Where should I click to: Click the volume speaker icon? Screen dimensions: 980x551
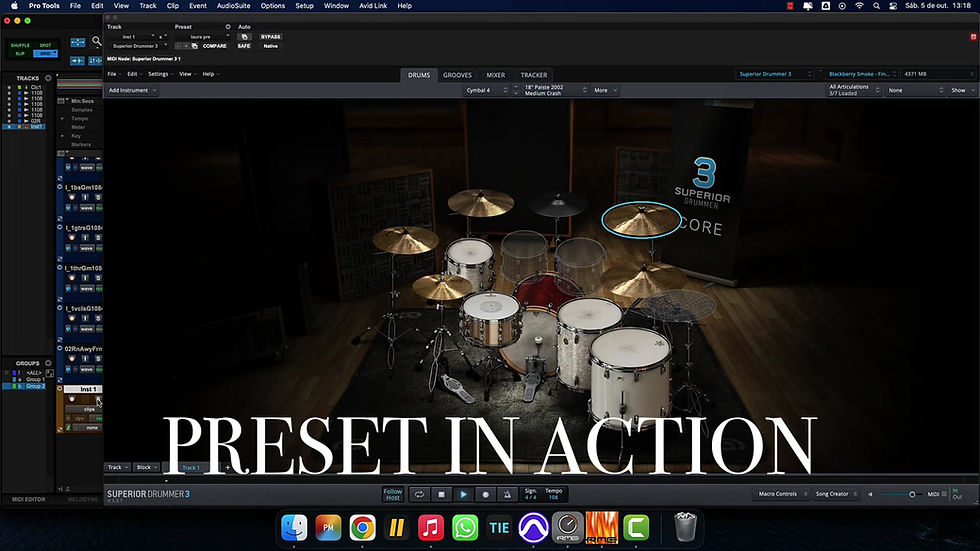click(870, 494)
